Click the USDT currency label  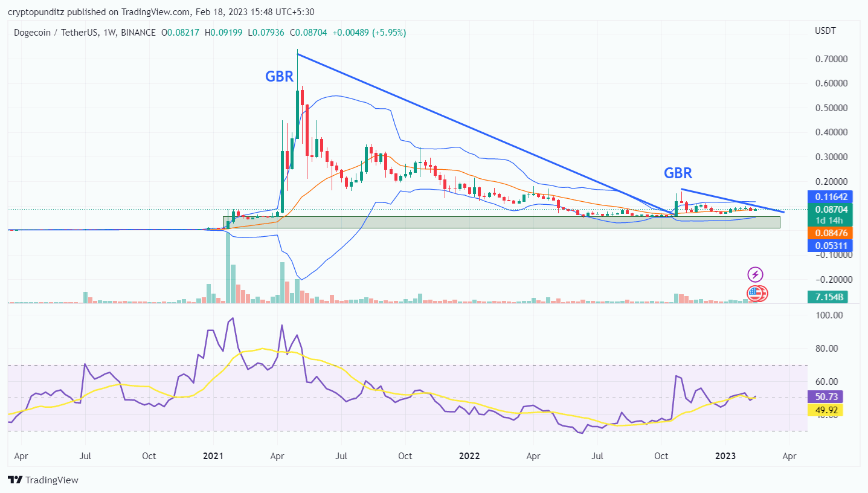825,30
